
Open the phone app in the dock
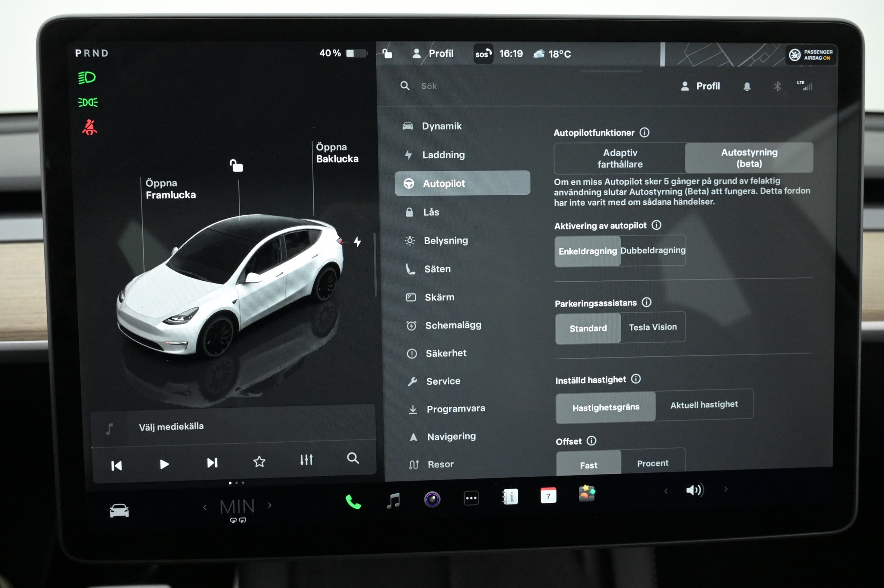(x=353, y=502)
